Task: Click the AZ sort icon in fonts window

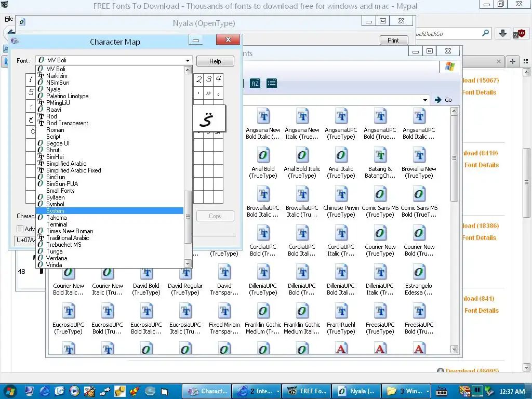Action: pyautogui.click(x=255, y=83)
